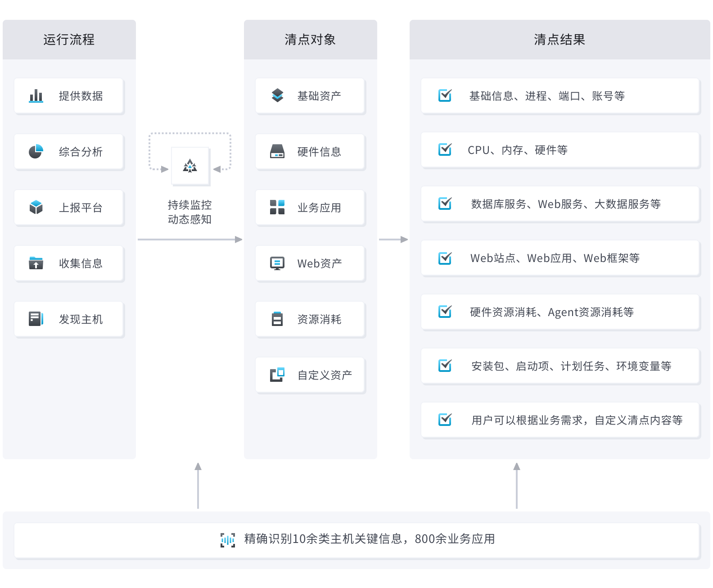Toggle checkbox for 数据库服务、Web服务 row
This screenshot has width=713, height=588.
pyautogui.click(x=445, y=204)
